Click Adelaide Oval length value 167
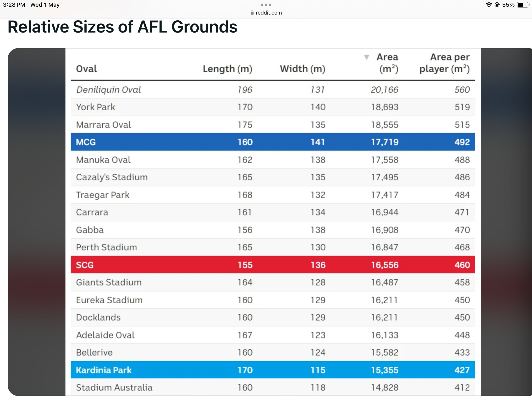532x399 pixels. [245, 335]
